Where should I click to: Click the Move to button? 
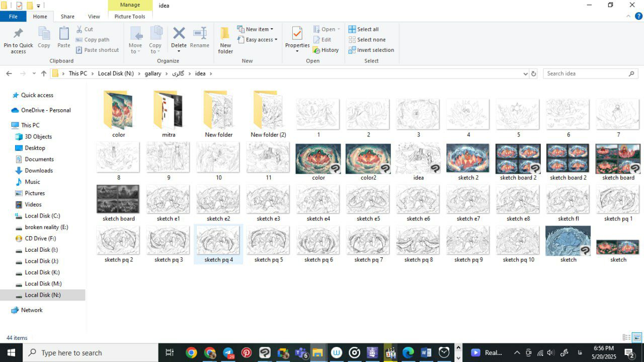pos(135,39)
